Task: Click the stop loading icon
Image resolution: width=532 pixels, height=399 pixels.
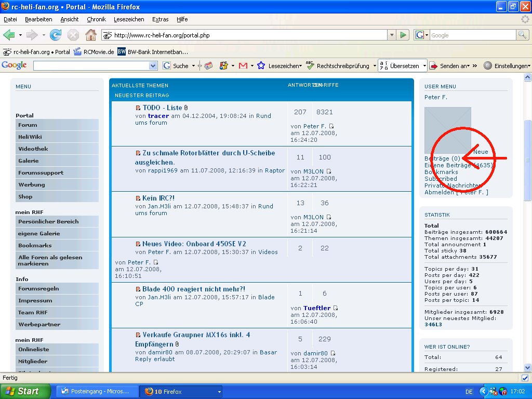Action: pyautogui.click(x=73, y=35)
